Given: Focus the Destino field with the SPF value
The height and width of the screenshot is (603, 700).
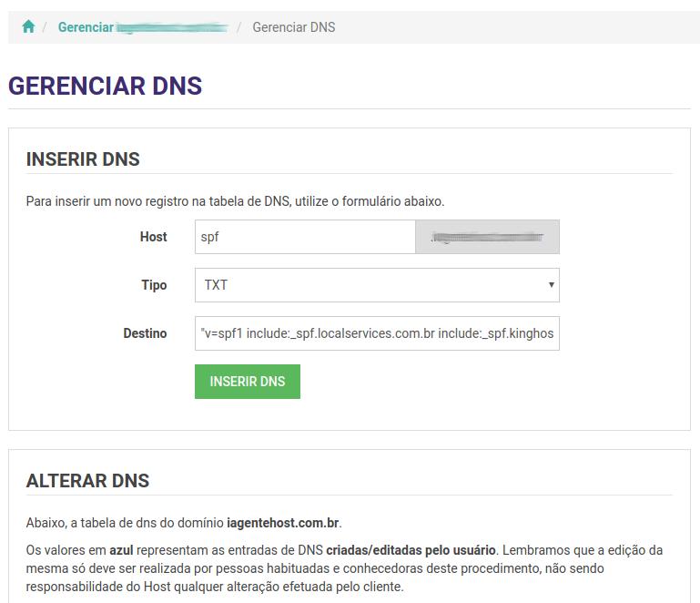Looking at the screenshot, I should click(x=377, y=333).
